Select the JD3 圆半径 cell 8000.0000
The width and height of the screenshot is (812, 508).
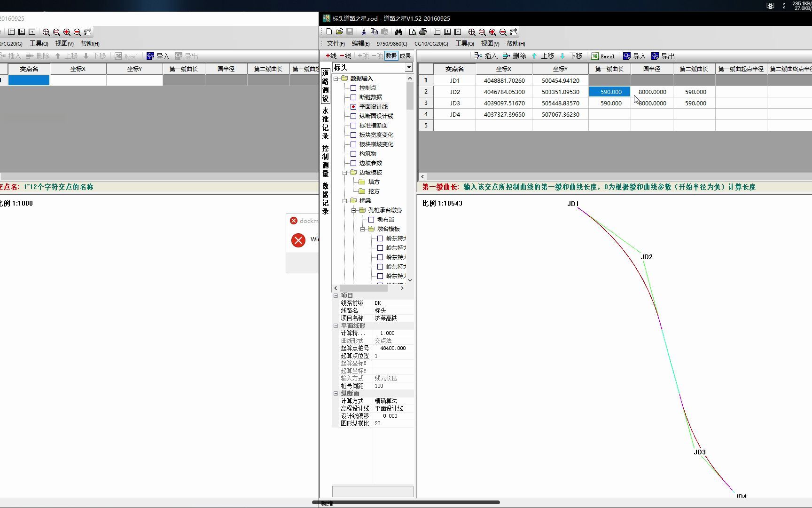(652, 103)
